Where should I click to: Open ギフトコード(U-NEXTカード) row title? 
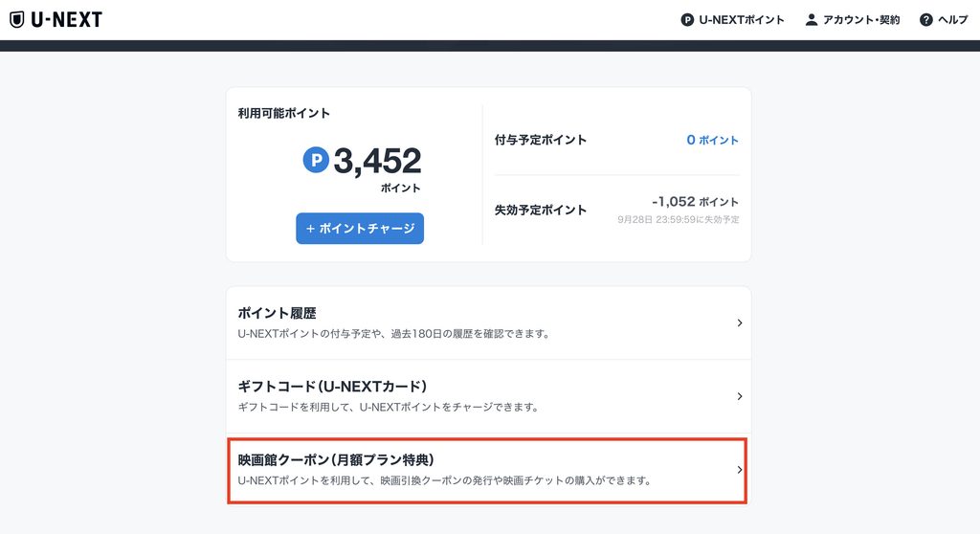click(x=332, y=387)
